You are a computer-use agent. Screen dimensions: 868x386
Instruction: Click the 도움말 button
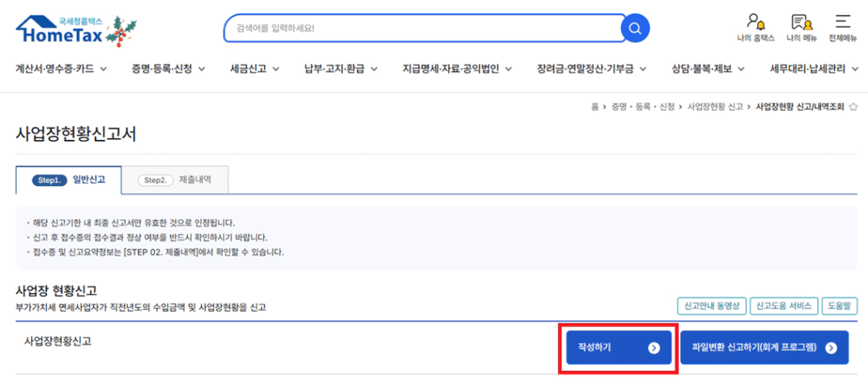point(840,306)
